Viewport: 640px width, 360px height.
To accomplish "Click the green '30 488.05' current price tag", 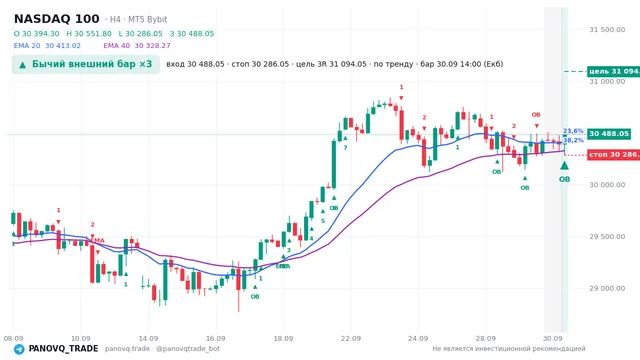I will (609, 133).
